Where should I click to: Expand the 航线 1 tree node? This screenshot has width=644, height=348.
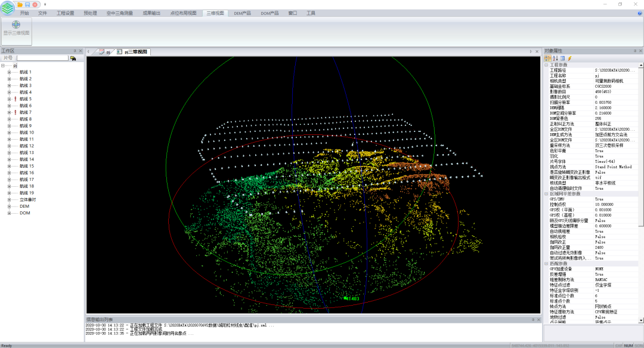click(9, 72)
